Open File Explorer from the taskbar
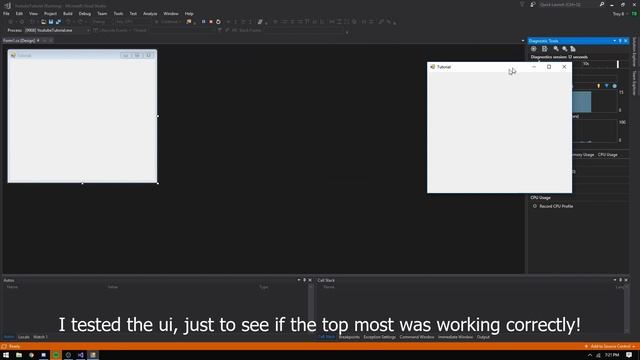Screen dimensions: 640x360 [19, 355]
